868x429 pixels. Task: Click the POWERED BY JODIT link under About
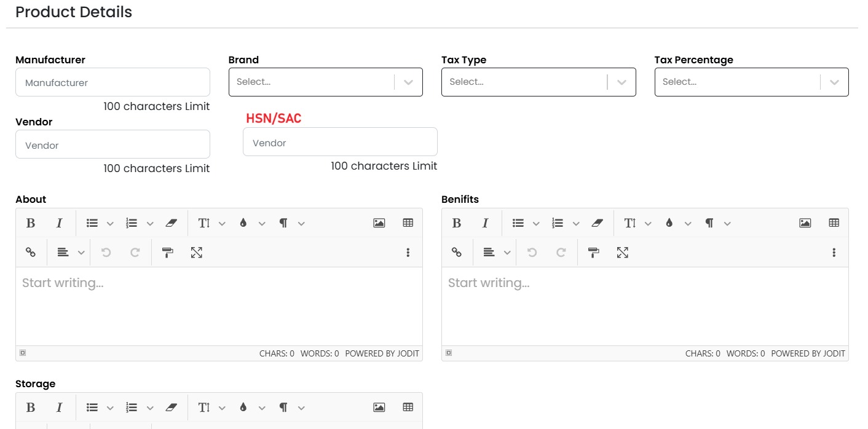coord(382,353)
